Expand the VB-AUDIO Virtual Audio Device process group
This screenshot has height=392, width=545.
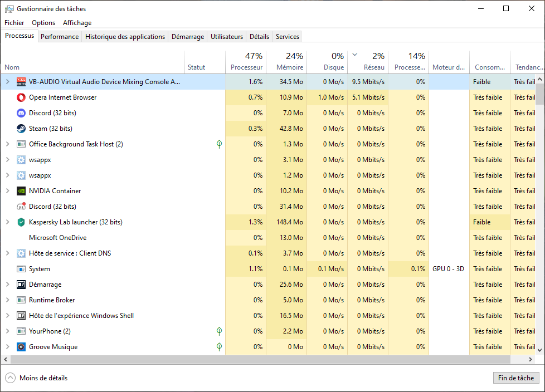8,82
